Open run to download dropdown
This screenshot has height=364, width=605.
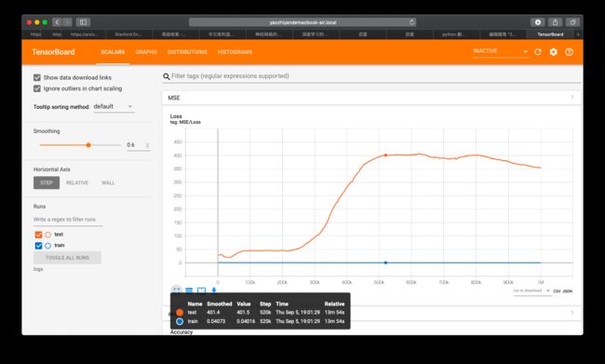[x=531, y=290]
